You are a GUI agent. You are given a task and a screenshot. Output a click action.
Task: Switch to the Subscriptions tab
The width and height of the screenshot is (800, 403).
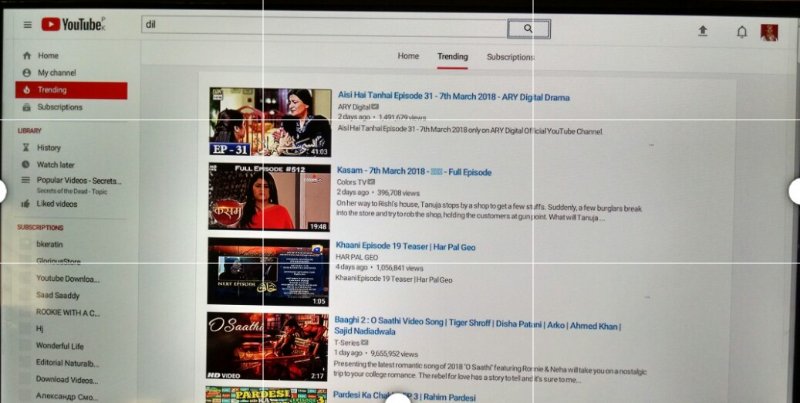510,57
